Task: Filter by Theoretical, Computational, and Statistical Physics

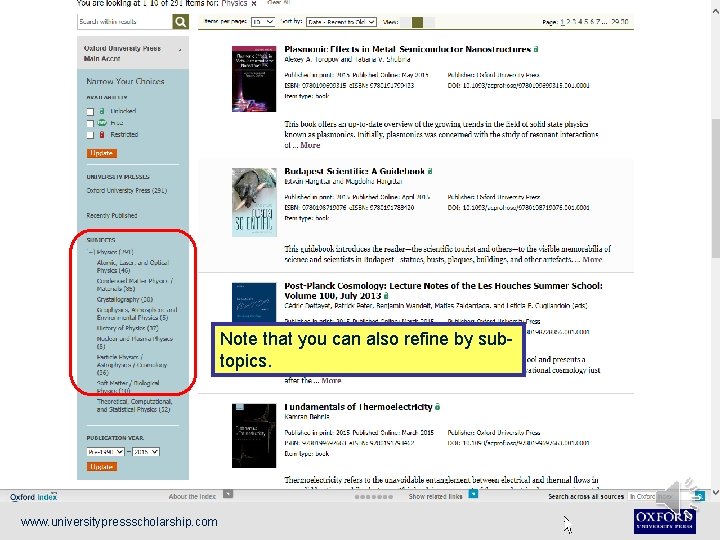Action: (x=134, y=405)
